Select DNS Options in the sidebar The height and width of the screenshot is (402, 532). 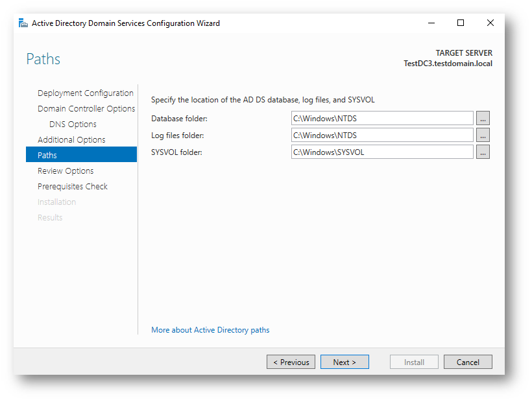(x=73, y=124)
